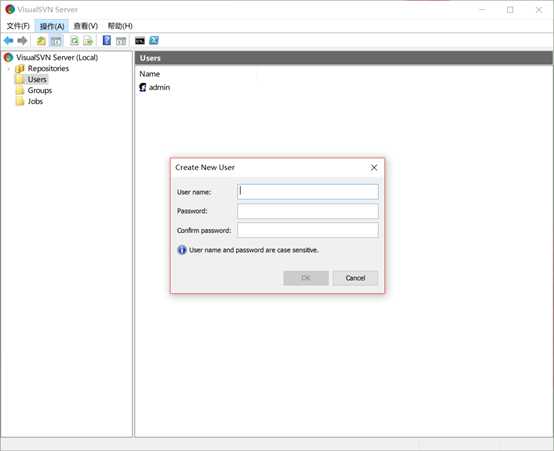Click the show/hide action pane toolbar icon

[121, 41]
